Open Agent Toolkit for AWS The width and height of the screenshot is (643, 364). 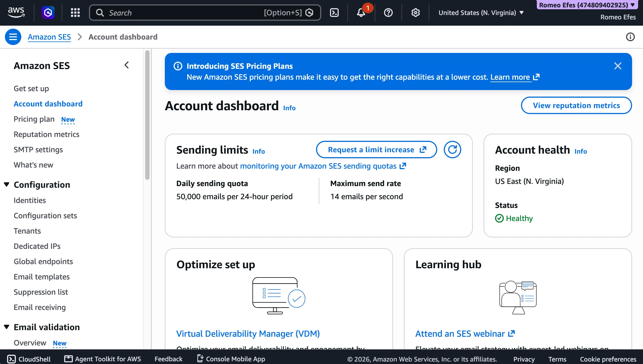coord(103,359)
